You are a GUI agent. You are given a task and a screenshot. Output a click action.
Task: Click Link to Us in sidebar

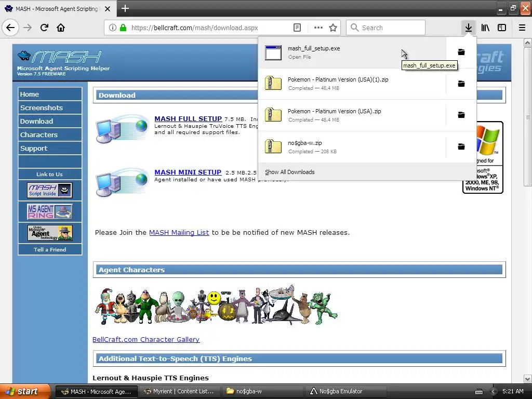(49, 174)
